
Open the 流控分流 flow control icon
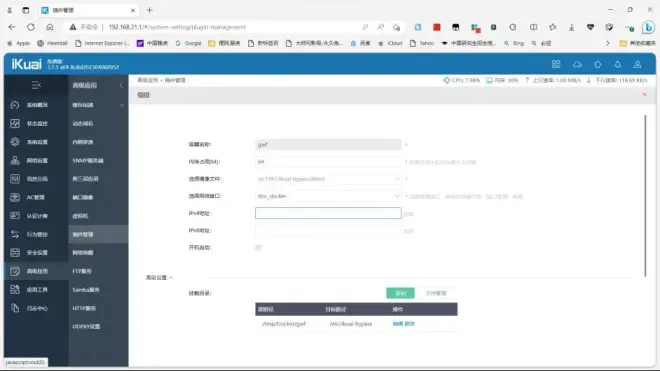click(15, 179)
